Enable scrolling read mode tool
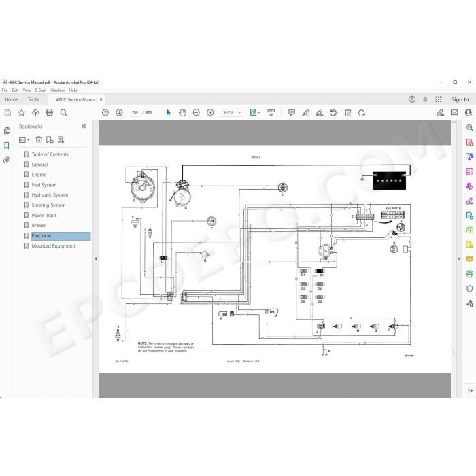The height and width of the screenshot is (476, 476). pyautogui.click(x=271, y=113)
